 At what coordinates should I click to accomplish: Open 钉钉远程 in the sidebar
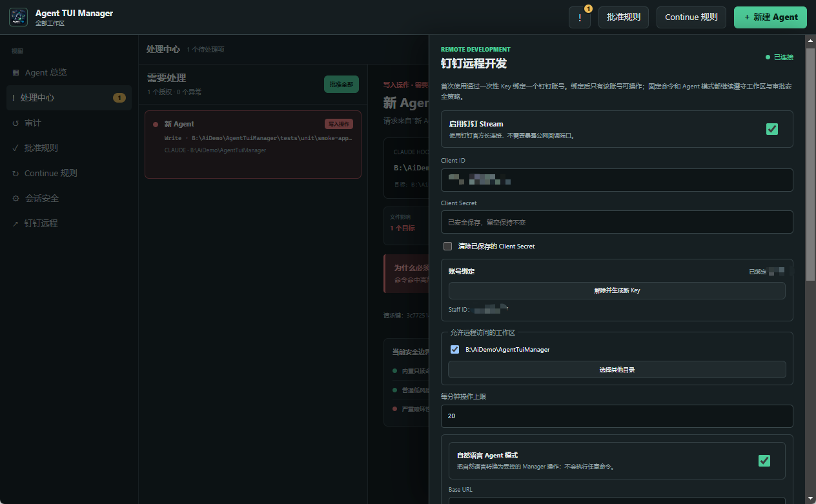click(69, 223)
